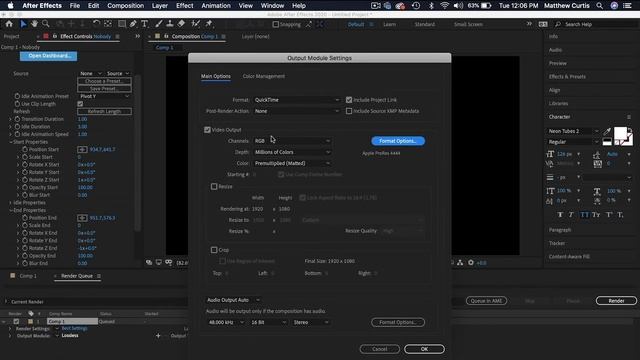Open the Channels RGB dropdown
The width and height of the screenshot is (640, 360).
pyautogui.click(x=292, y=141)
